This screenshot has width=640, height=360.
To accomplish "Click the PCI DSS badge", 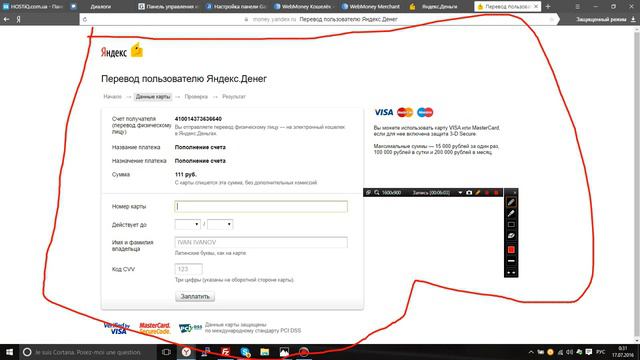I will [190, 328].
